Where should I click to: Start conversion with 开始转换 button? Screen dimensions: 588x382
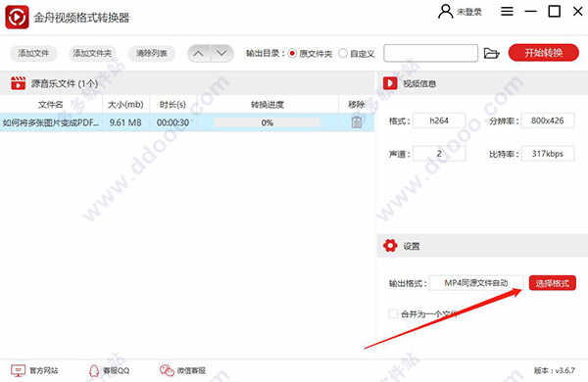tap(543, 53)
